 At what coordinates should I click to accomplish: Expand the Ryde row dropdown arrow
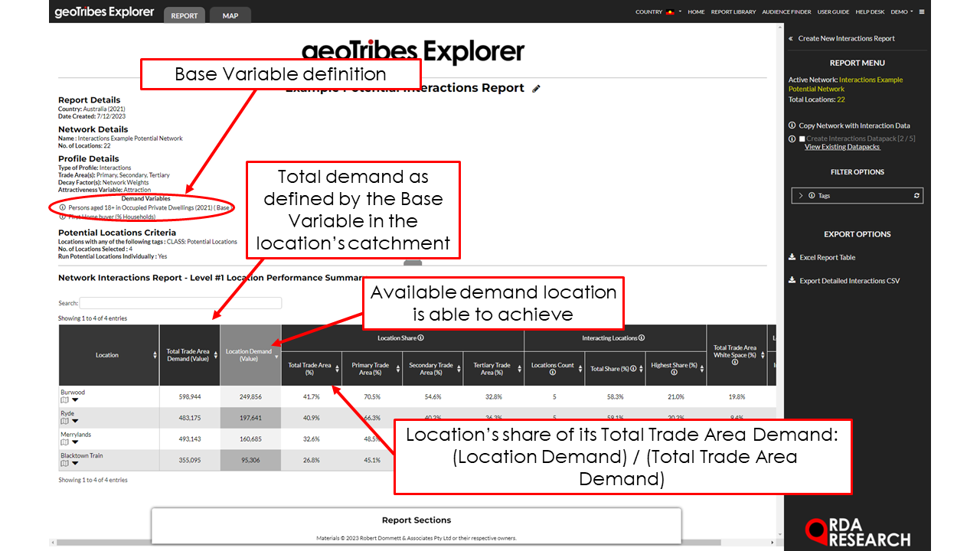pyautogui.click(x=75, y=421)
